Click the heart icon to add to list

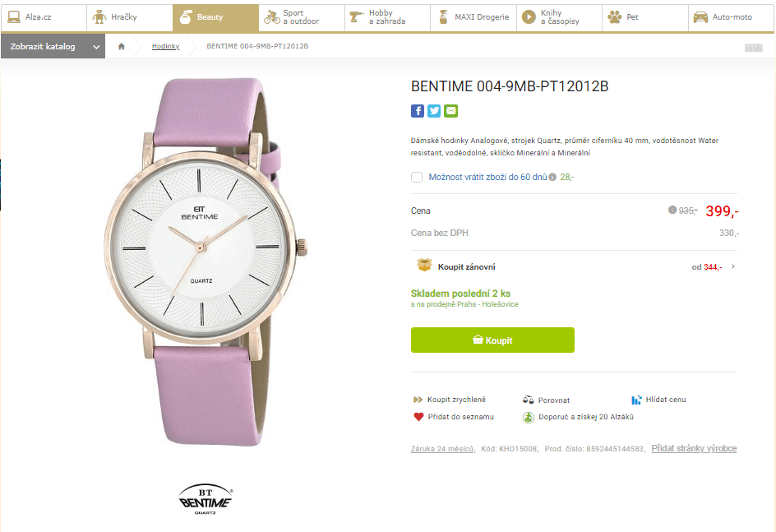tap(418, 417)
